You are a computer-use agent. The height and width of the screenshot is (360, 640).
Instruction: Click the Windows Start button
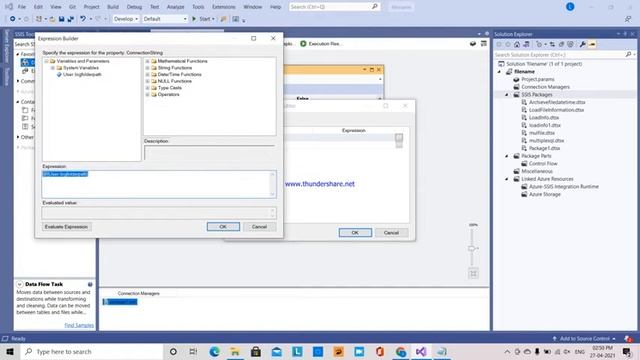pos(10,351)
